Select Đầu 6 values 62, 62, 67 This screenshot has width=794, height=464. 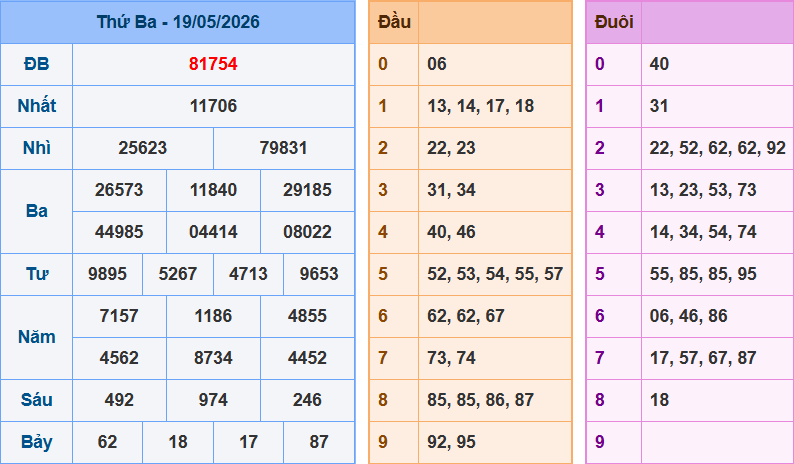coord(466,316)
